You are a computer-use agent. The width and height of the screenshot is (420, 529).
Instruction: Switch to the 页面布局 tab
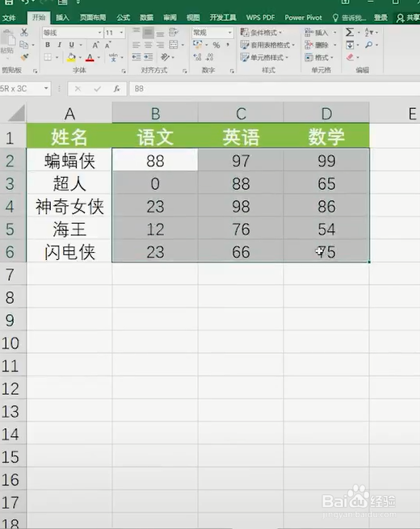pos(93,18)
